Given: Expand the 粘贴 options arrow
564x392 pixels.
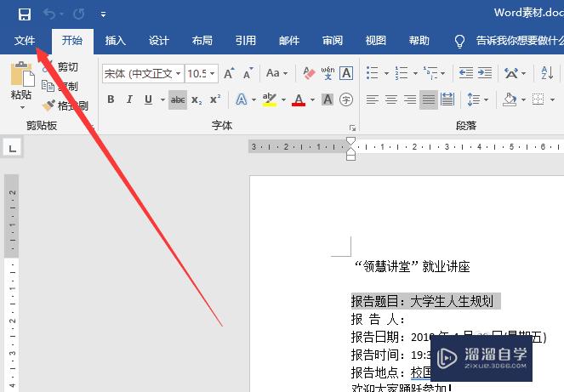Looking at the screenshot, I should (22, 107).
